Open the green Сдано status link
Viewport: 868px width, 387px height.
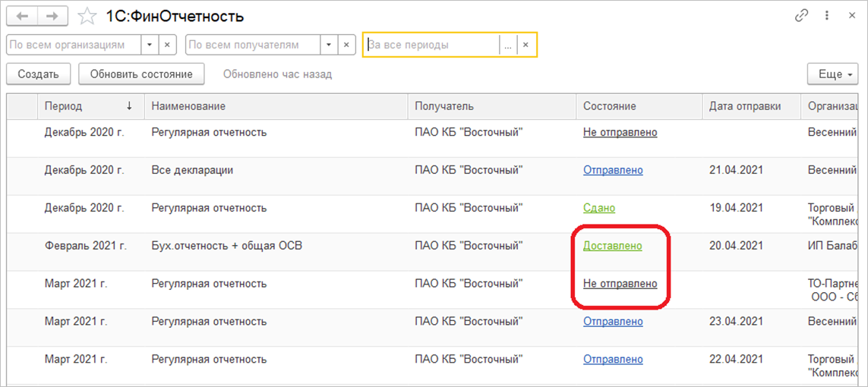599,208
